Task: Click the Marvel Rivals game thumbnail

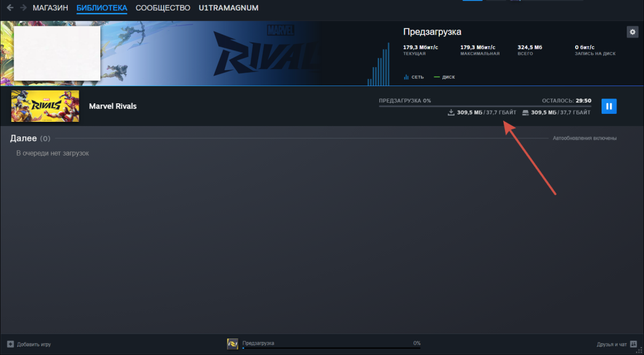Action: [x=45, y=106]
